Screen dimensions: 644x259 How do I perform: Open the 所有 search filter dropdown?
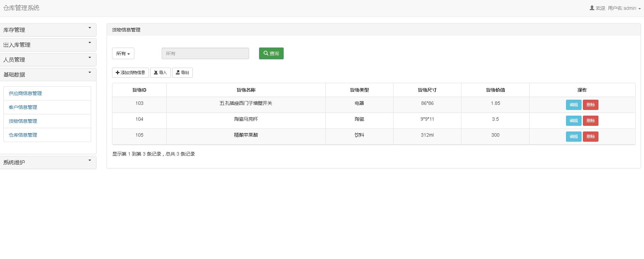tap(123, 53)
